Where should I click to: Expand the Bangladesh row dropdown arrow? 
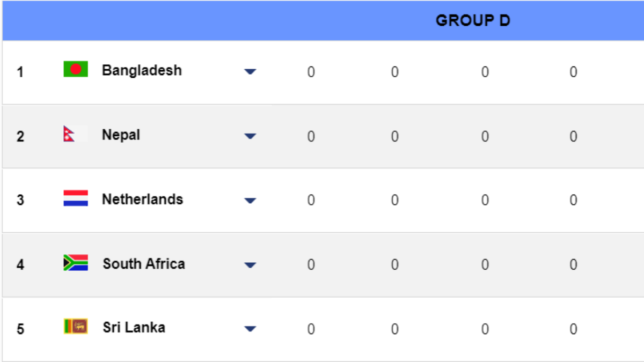tap(250, 71)
